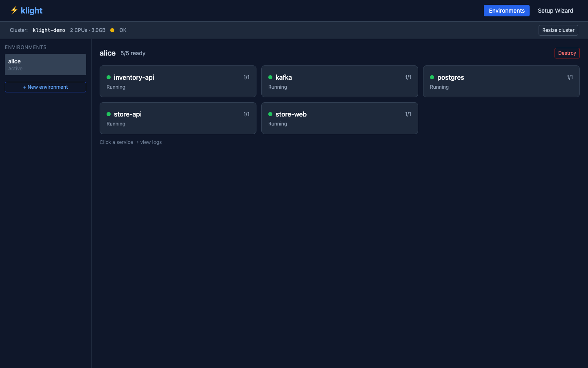The image size is (588, 368).
Task: Click the green status dot on kafka
Action: pos(270,77)
